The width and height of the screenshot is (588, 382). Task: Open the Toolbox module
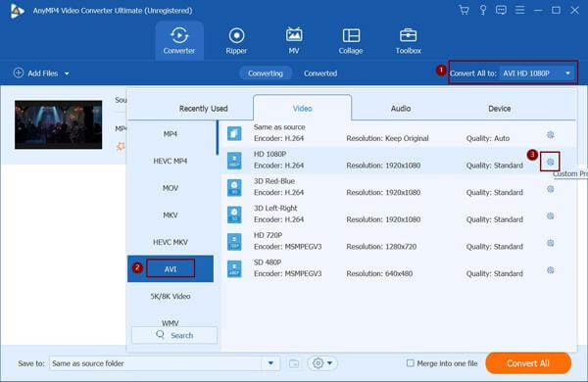pyautogui.click(x=408, y=40)
